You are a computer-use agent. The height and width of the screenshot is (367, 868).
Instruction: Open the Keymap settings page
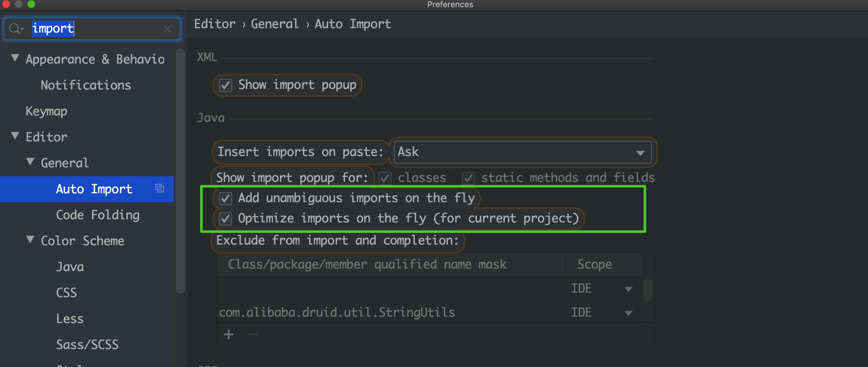pyautogui.click(x=46, y=111)
